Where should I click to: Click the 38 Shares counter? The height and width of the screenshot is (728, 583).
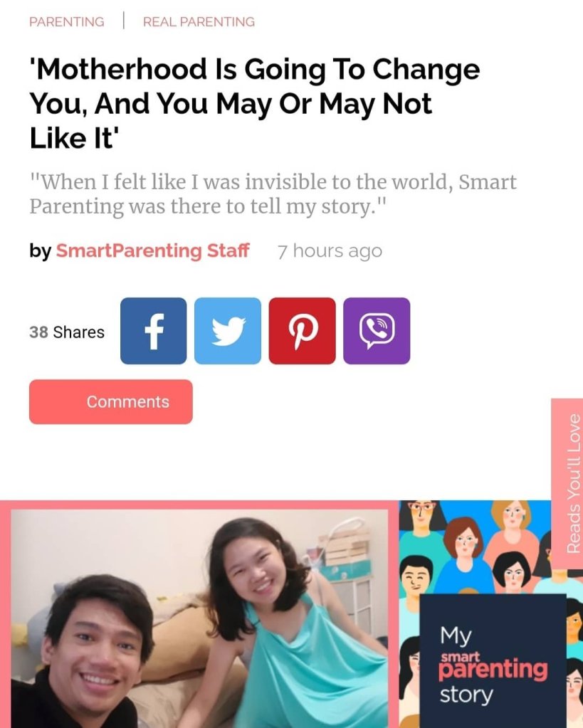click(x=67, y=332)
